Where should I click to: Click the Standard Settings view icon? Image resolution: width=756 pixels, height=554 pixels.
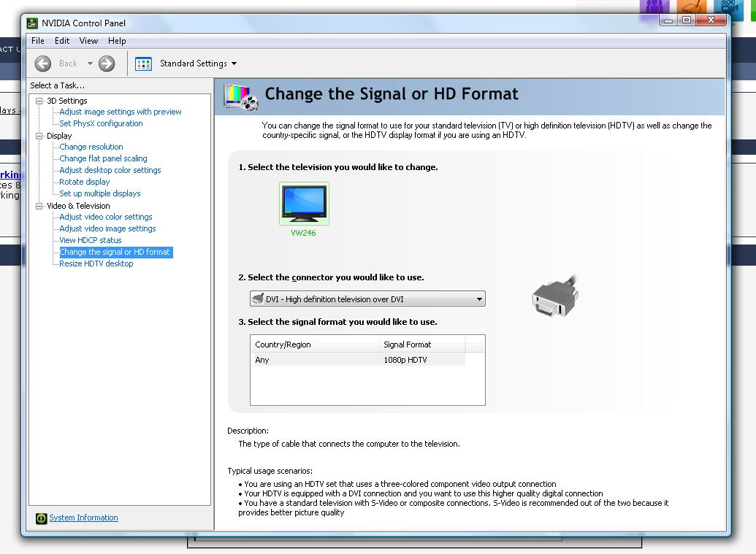click(144, 64)
